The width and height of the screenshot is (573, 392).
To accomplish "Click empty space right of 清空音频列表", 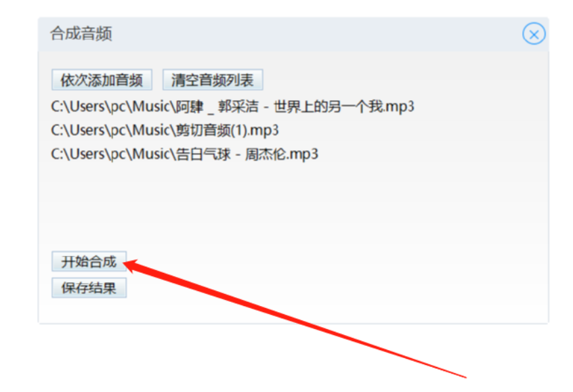I will [402, 80].
